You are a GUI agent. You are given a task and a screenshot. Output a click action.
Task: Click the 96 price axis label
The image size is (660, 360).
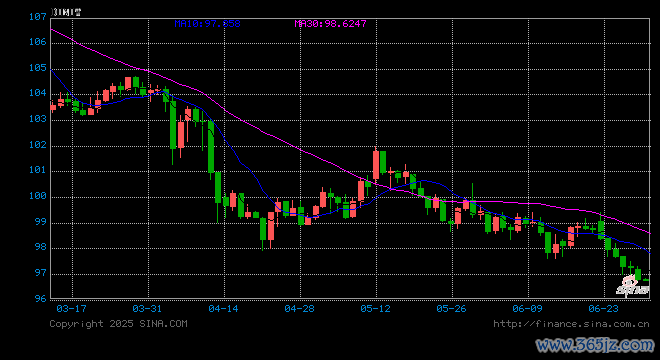(40, 299)
